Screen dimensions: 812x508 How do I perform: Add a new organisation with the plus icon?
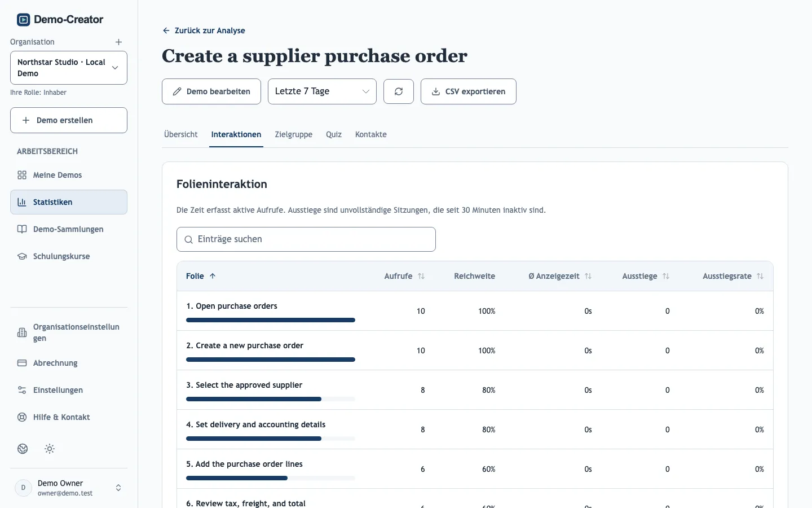(118, 42)
